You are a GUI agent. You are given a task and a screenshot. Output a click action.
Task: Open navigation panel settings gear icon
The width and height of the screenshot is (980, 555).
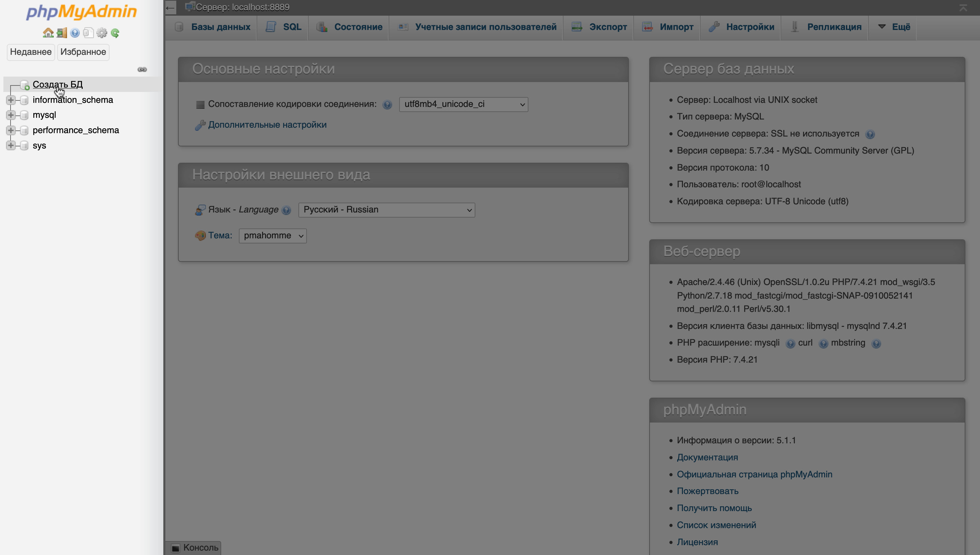click(102, 33)
